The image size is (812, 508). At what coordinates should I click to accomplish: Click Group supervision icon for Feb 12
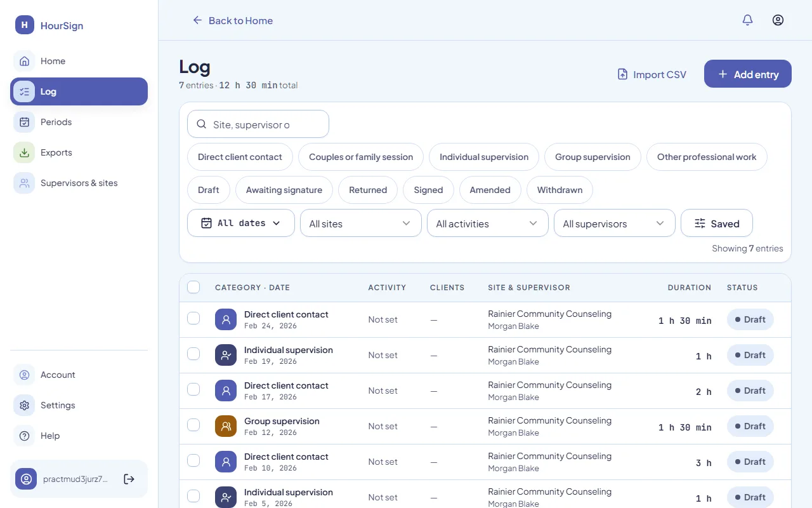pos(226,426)
